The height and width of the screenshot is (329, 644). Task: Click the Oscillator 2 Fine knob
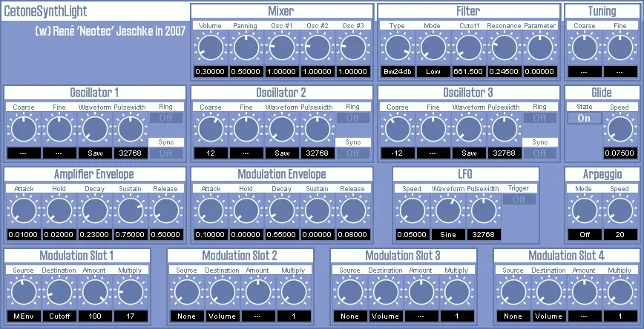tap(246, 129)
